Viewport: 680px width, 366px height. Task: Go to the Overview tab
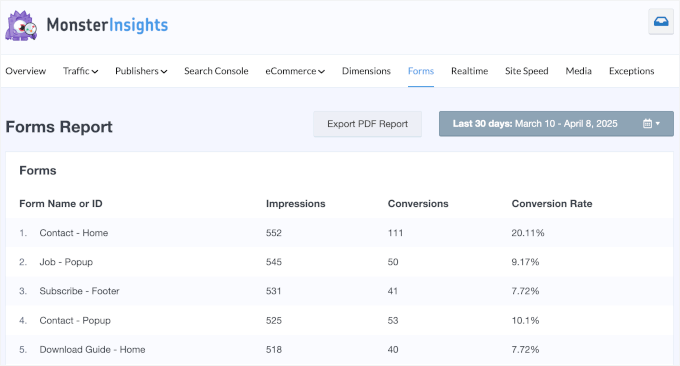[26, 71]
